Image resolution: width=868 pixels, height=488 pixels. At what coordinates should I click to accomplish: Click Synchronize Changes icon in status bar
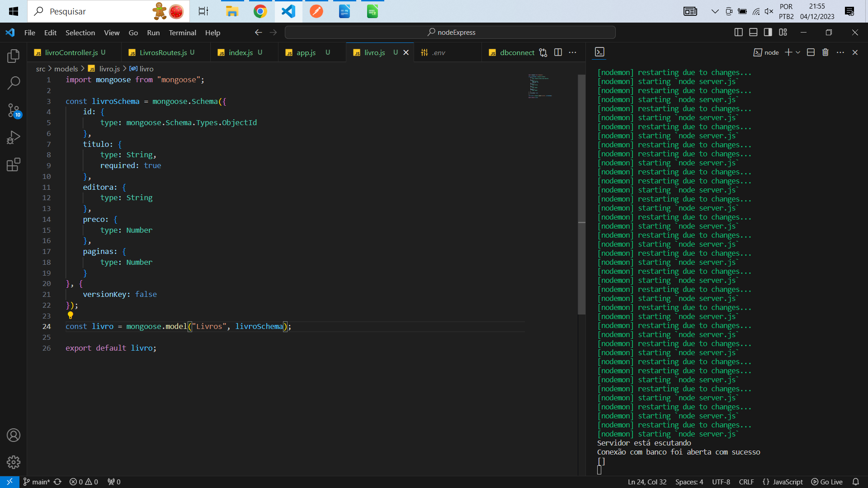tap(57, 482)
